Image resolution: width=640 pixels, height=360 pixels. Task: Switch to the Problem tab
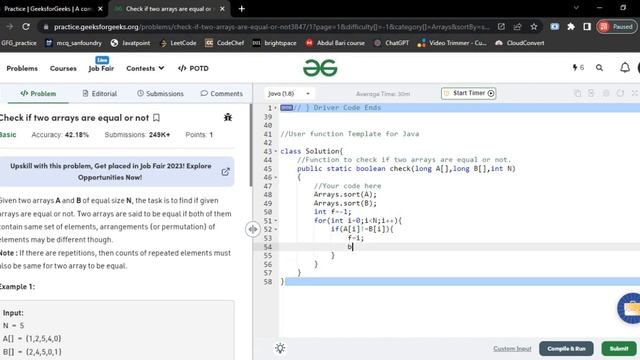coord(38,93)
